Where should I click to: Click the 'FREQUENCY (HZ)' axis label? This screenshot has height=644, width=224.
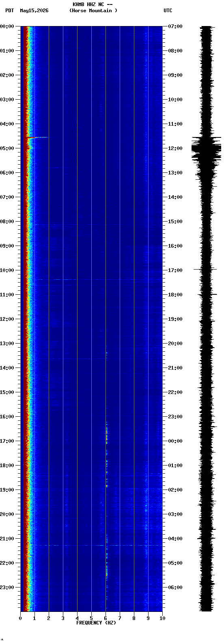click(x=96, y=623)
